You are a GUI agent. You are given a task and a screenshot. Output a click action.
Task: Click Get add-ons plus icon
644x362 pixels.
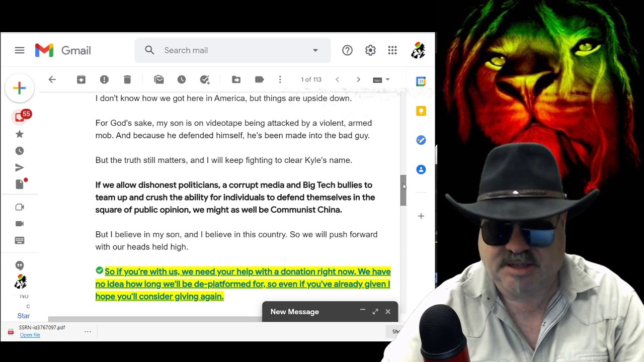pyautogui.click(x=421, y=216)
